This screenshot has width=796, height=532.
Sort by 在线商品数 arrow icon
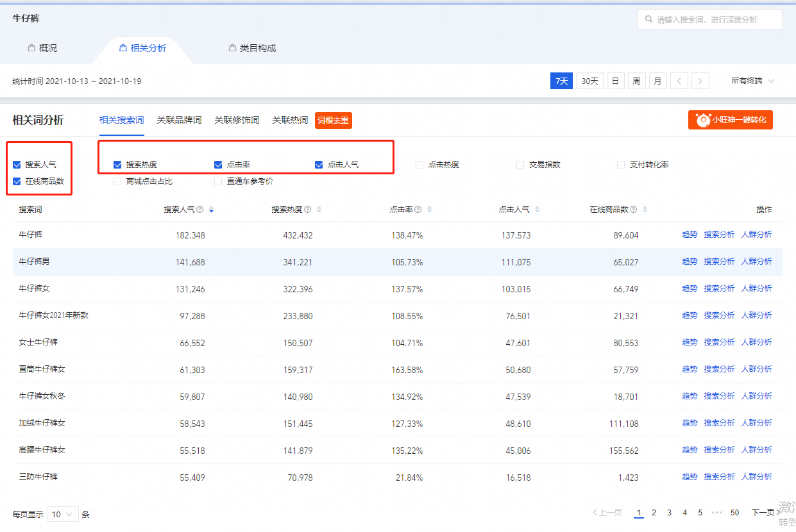point(645,210)
